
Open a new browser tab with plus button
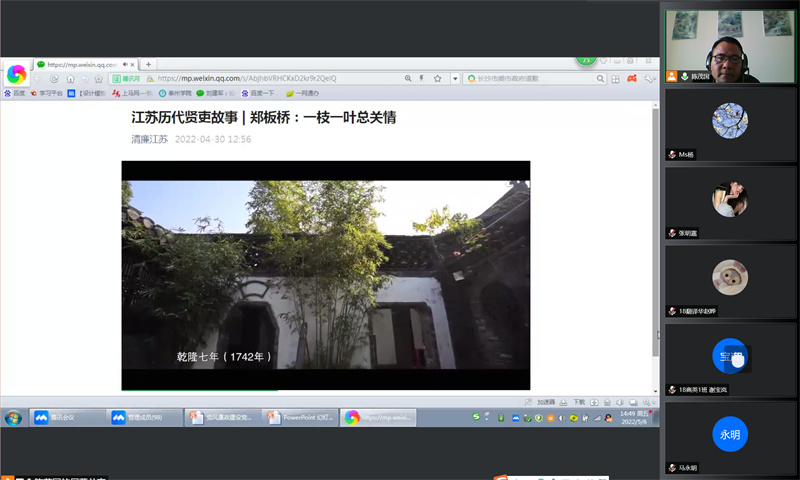tap(149, 64)
